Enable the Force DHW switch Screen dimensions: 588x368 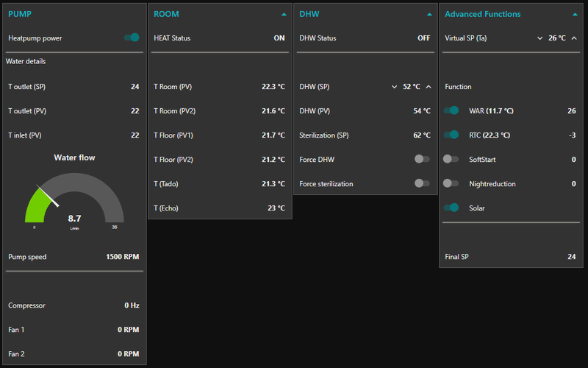pos(422,159)
